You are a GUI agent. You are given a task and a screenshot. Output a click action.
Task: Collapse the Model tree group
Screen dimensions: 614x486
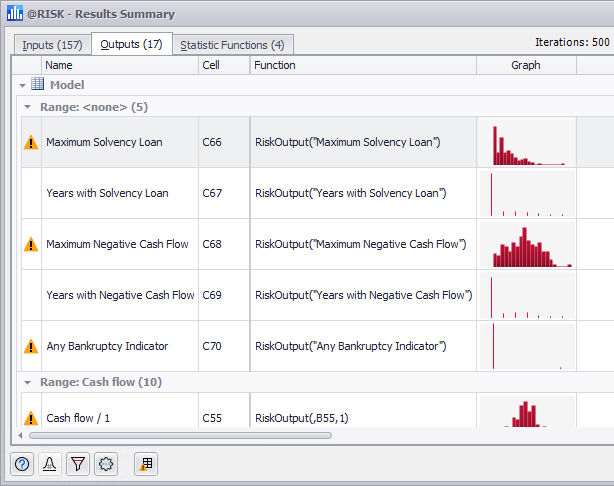(22, 86)
